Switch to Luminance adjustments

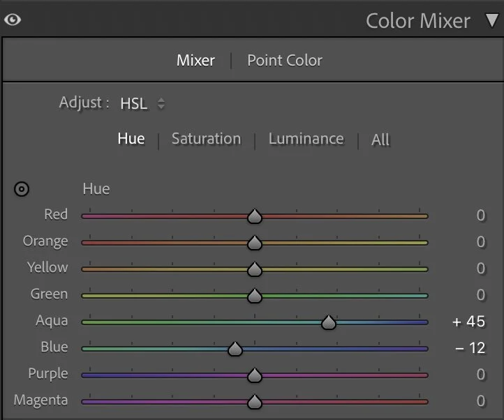click(x=306, y=139)
